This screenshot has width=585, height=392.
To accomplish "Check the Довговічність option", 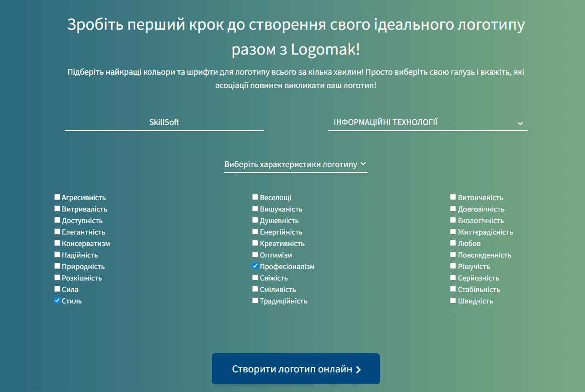I will (x=453, y=209).
